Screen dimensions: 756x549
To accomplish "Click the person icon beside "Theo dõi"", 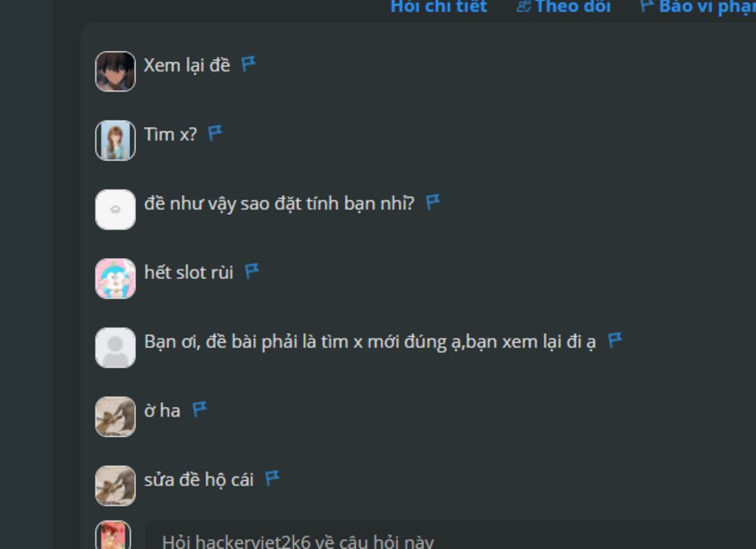I will click(x=523, y=6).
